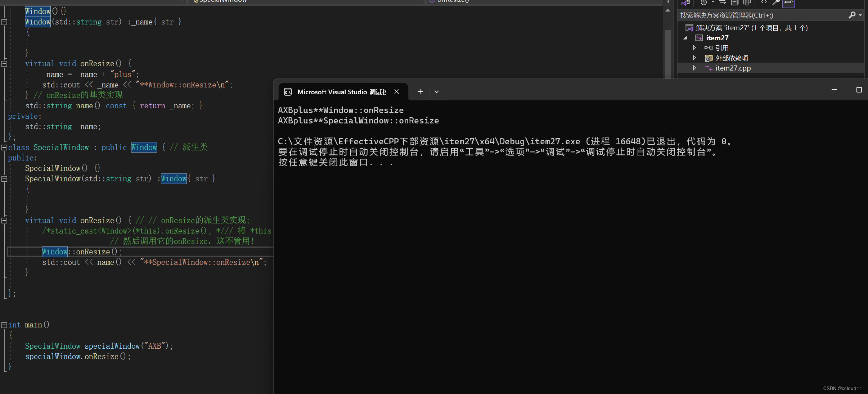Collapse the base class virtual onResize function

4,64
